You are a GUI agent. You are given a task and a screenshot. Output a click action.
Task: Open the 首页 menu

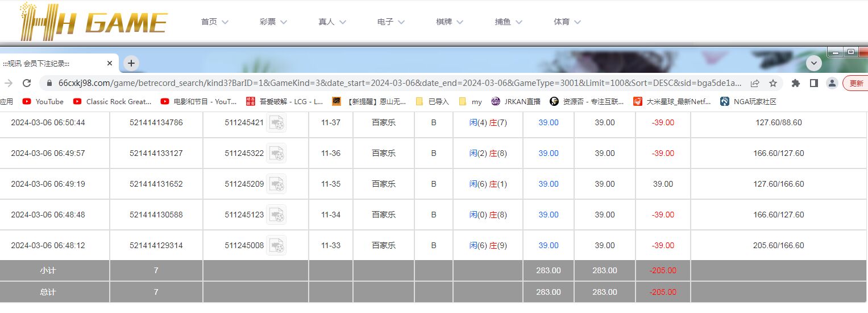click(214, 22)
